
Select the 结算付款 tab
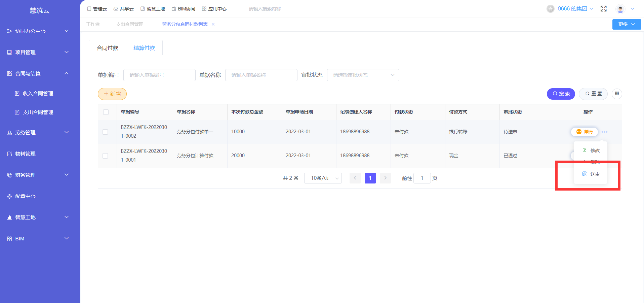point(144,48)
